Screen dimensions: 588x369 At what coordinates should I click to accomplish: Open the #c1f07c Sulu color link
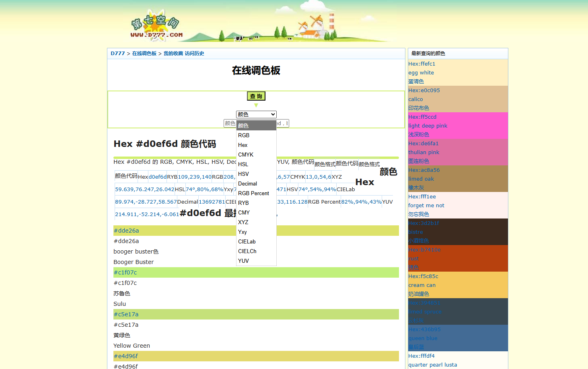[x=125, y=272]
